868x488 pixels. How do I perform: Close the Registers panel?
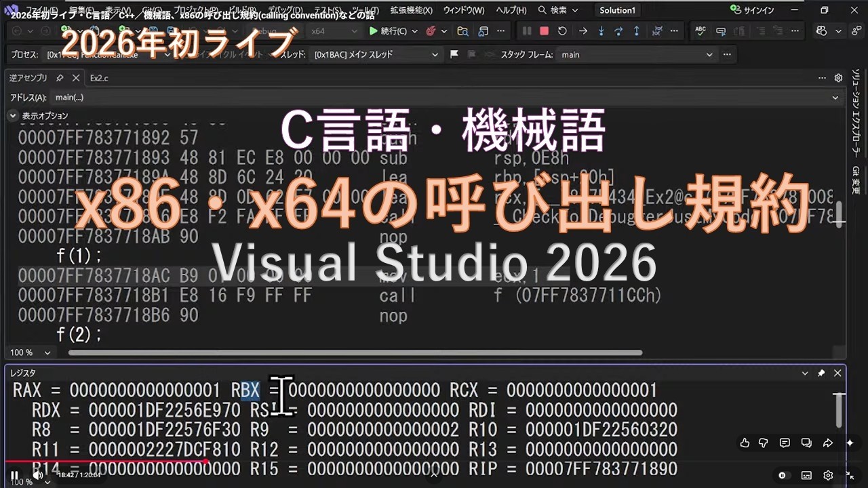(837, 373)
